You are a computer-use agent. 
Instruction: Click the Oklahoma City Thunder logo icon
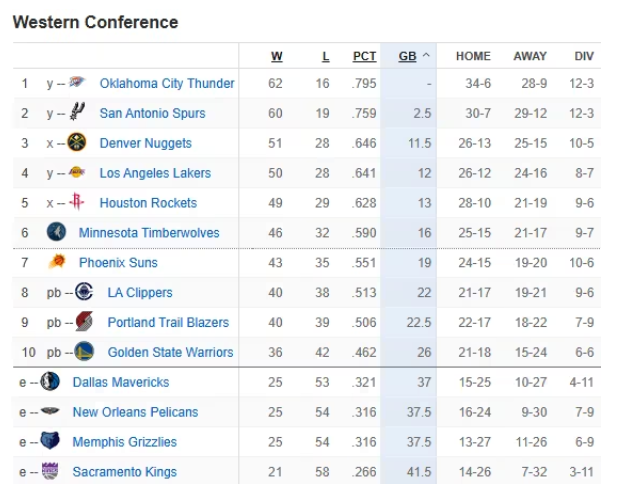pos(77,83)
